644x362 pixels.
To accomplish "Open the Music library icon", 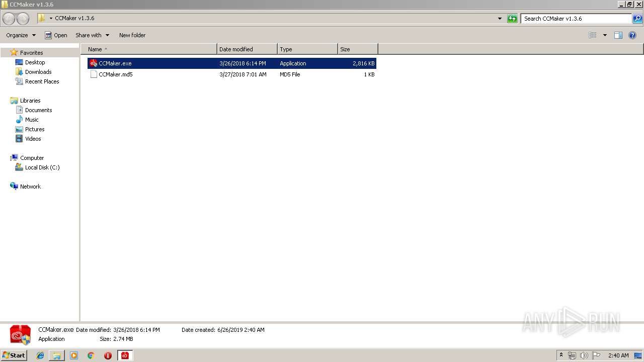I will (x=19, y=120).
